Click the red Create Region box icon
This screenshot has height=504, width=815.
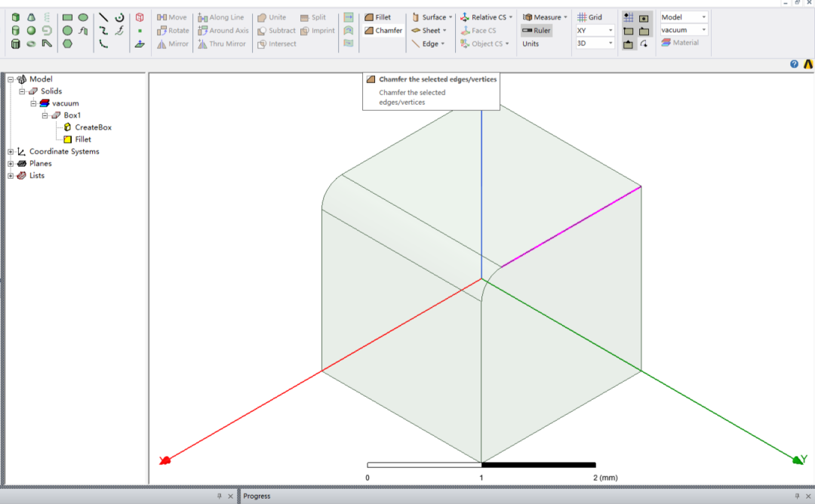pos(140,17)
